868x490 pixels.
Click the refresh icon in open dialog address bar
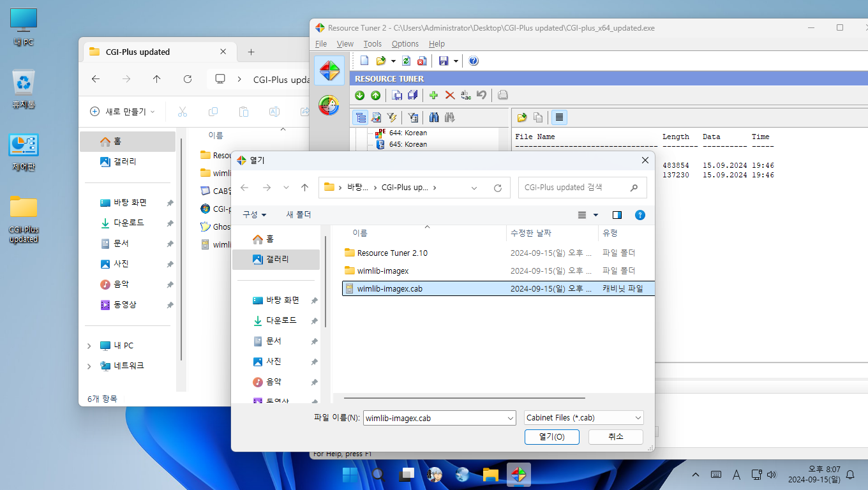coord(498,188)
